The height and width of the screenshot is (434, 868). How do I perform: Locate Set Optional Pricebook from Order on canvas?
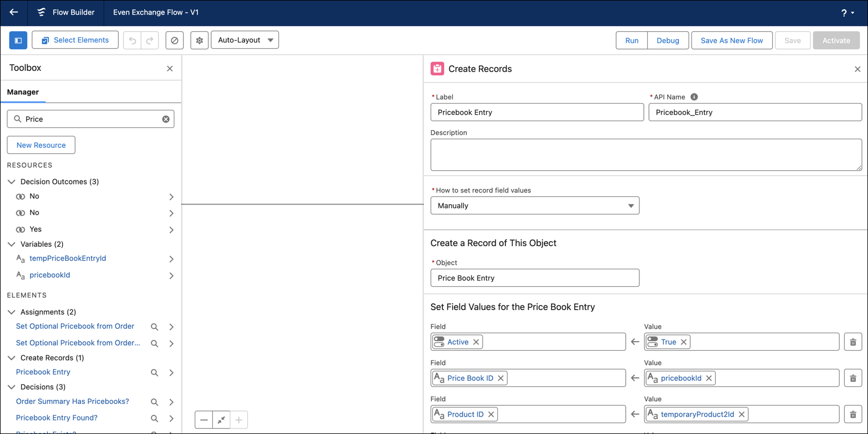(x=154, y=327)
